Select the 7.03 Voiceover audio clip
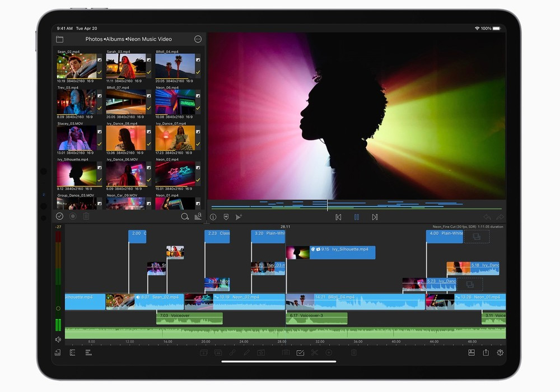 click(189, 319)
